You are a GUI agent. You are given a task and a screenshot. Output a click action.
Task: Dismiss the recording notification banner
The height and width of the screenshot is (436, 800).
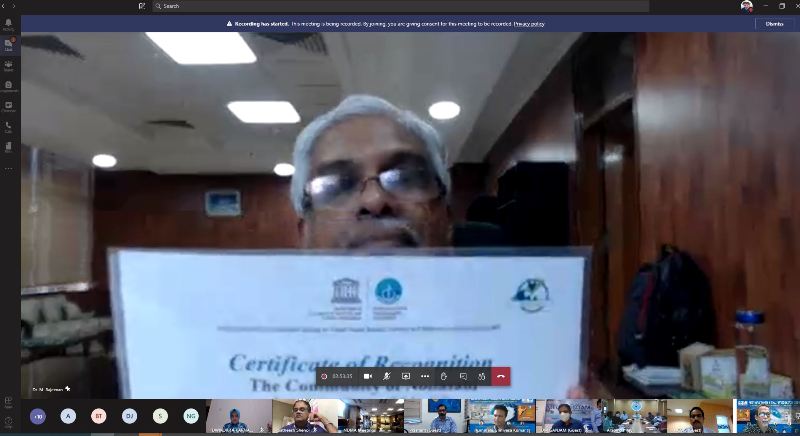click(774, 24)
